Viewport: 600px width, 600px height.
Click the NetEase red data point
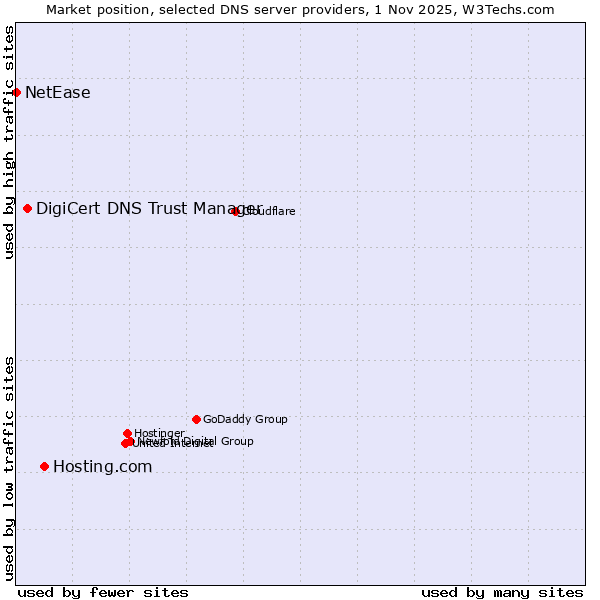17,93
